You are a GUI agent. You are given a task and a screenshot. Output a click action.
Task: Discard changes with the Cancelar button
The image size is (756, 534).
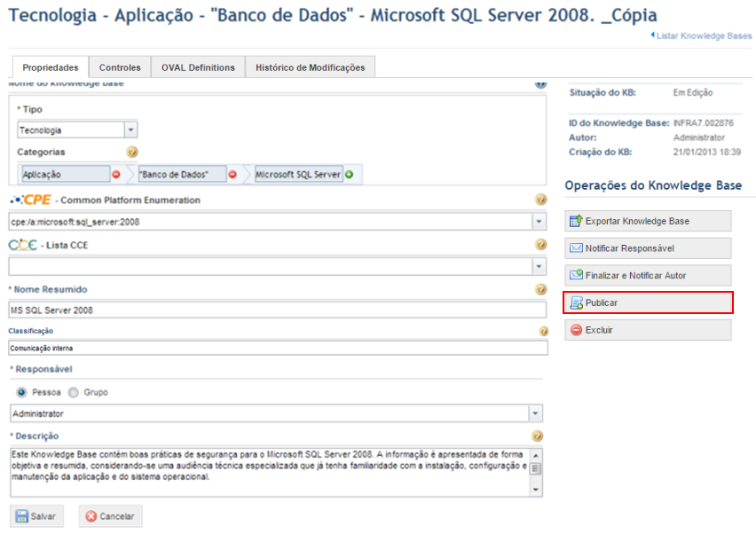tap(110, 516)
